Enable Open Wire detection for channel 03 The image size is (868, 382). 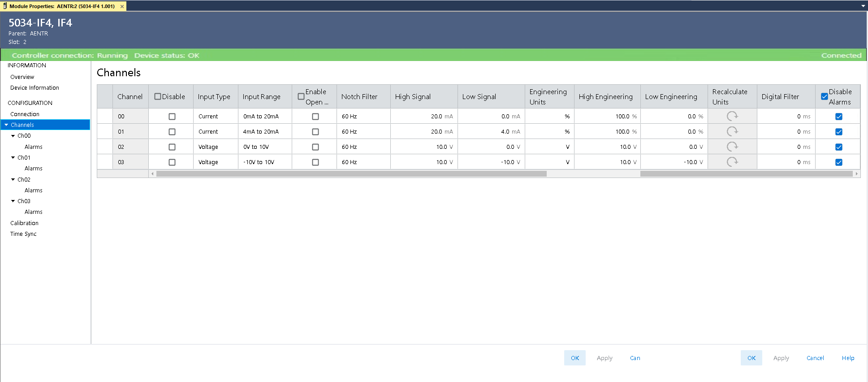(315, 162)
